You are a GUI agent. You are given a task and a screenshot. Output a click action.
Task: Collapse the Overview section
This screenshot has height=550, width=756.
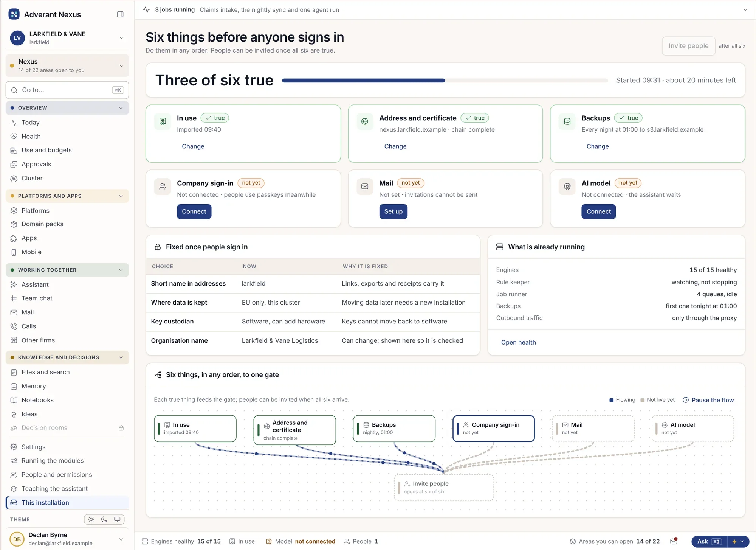pos(67,108)
